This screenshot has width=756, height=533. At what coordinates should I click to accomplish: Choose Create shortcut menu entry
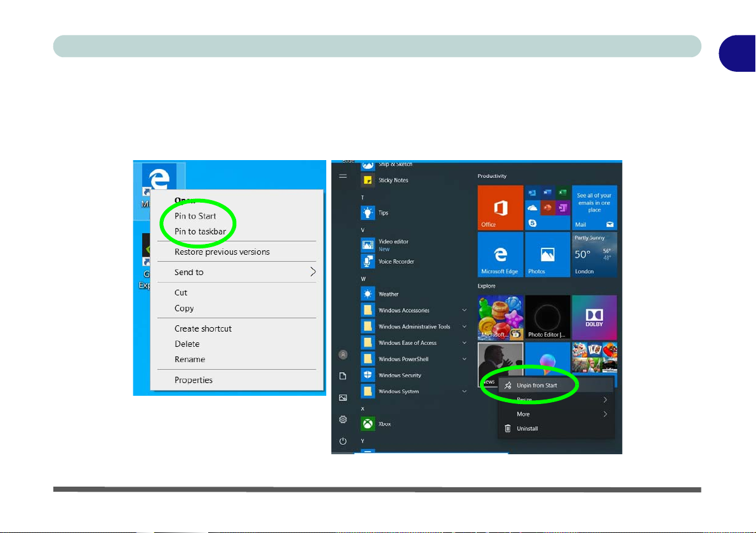[203, 328]
